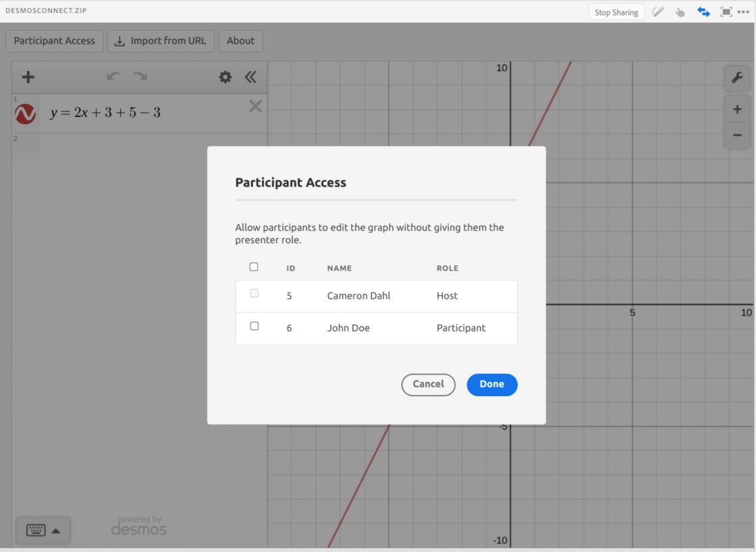Open the on-screen keyboard icon
Screen dimensions: 756x552
click(36, 530)
